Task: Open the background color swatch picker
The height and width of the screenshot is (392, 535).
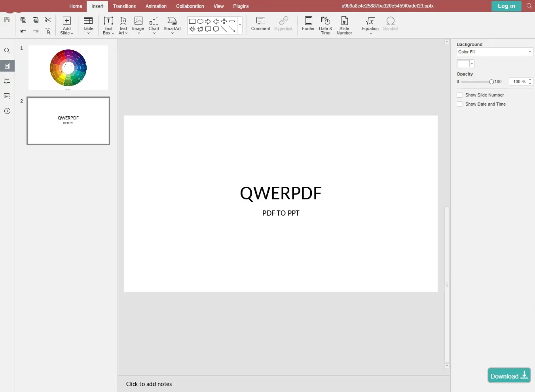Action: 465,64
